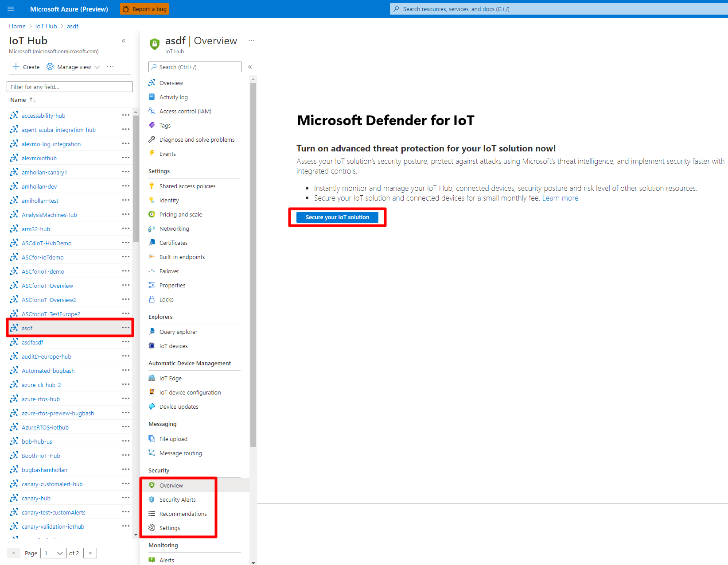The image size is (728, 565).
Task: Open Diagnose and solve problems
Action: (197, 139)
